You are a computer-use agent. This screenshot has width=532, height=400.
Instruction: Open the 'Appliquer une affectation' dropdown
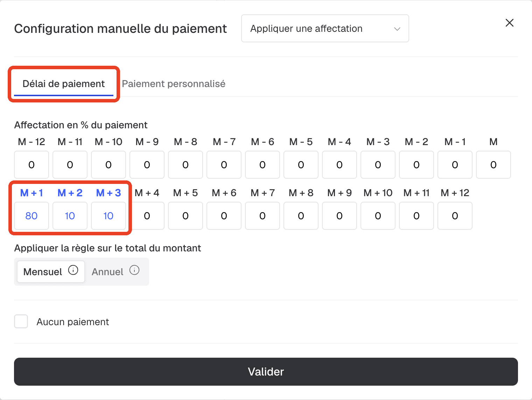[x=325, y=28]
